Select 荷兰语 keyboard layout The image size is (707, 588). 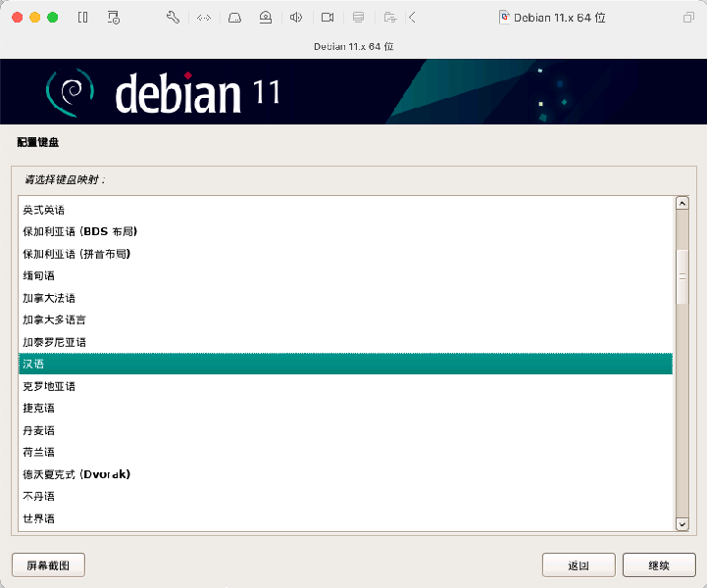pos(345,453)
